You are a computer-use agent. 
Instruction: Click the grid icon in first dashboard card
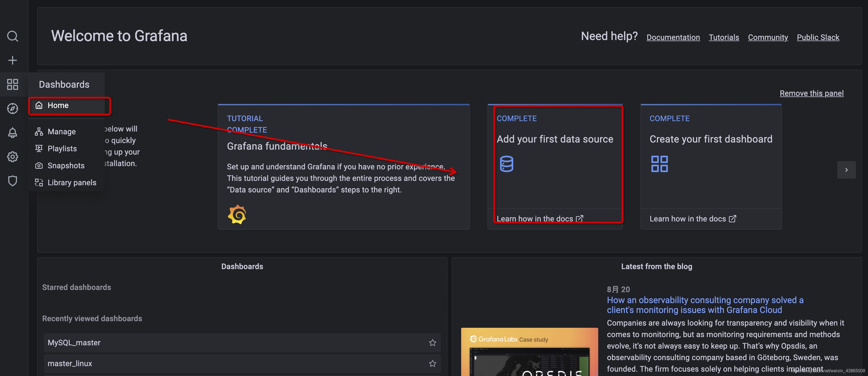[659, 164]
